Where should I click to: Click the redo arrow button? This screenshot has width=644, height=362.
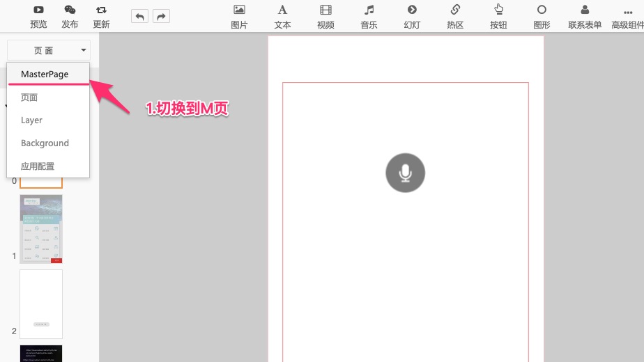(161, 16)
